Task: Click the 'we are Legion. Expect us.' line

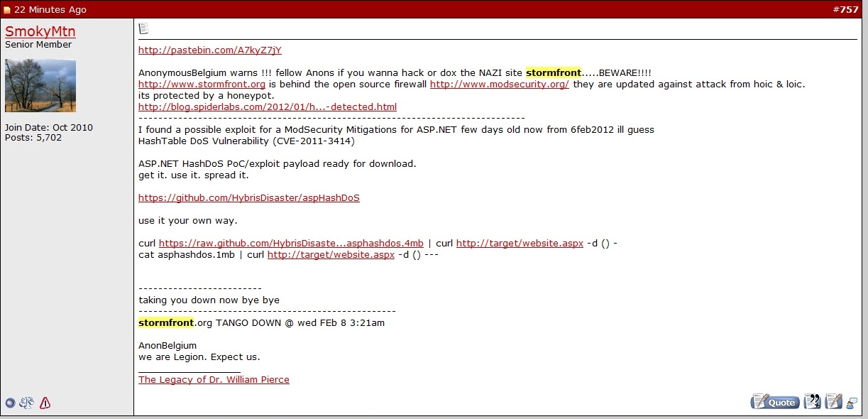Action: click(x=199, y=357)
